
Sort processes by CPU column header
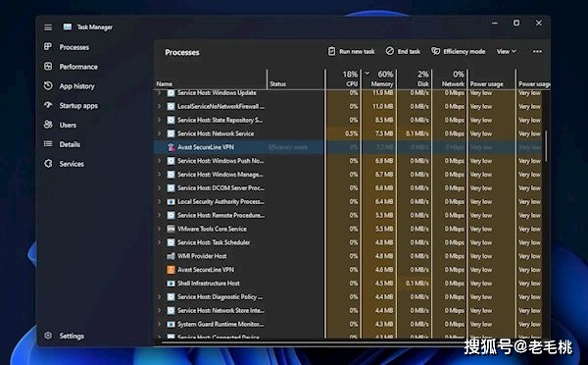(x=344, y=78)
